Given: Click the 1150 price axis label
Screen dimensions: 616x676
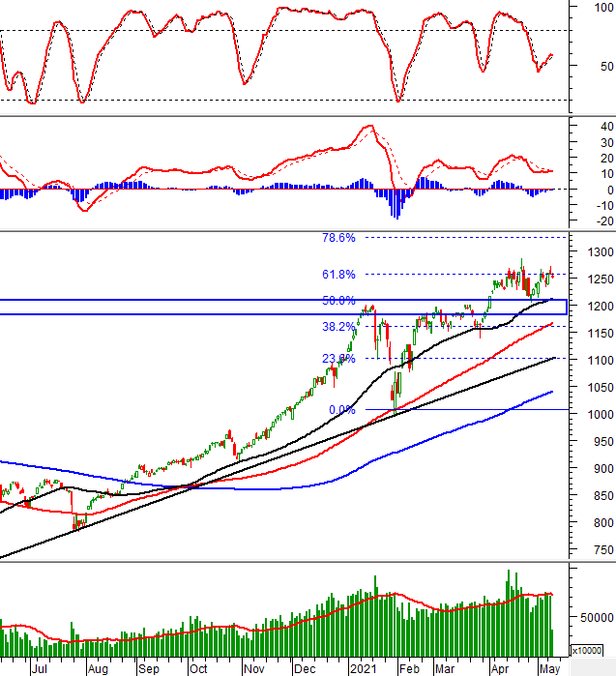Looking at the screenshot, I should [601, 334].
